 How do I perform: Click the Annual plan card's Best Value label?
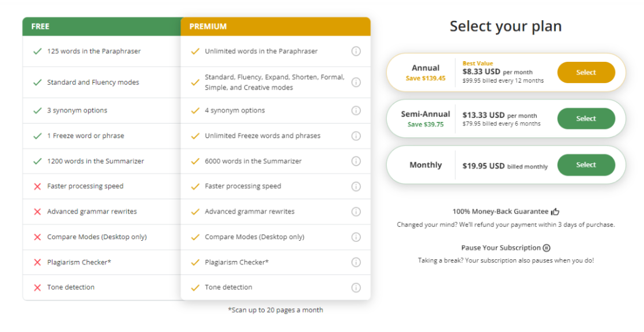pyautogui.click(x=477, y=64)
